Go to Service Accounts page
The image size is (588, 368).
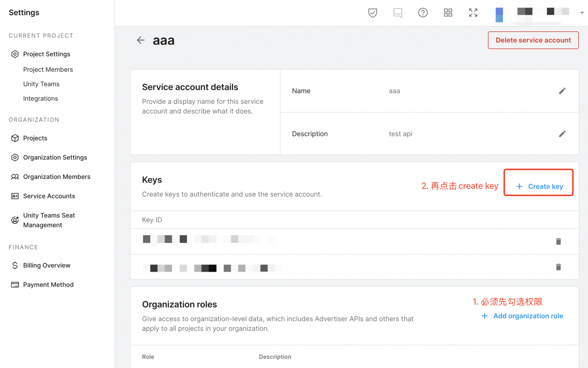(x=49, y=196)
